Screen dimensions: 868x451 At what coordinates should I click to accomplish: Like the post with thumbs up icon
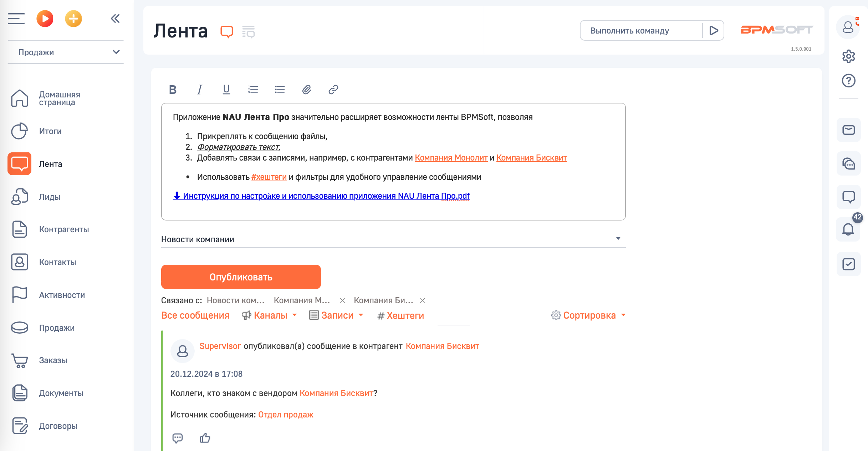pyautogui.click(x=205, y=438)
